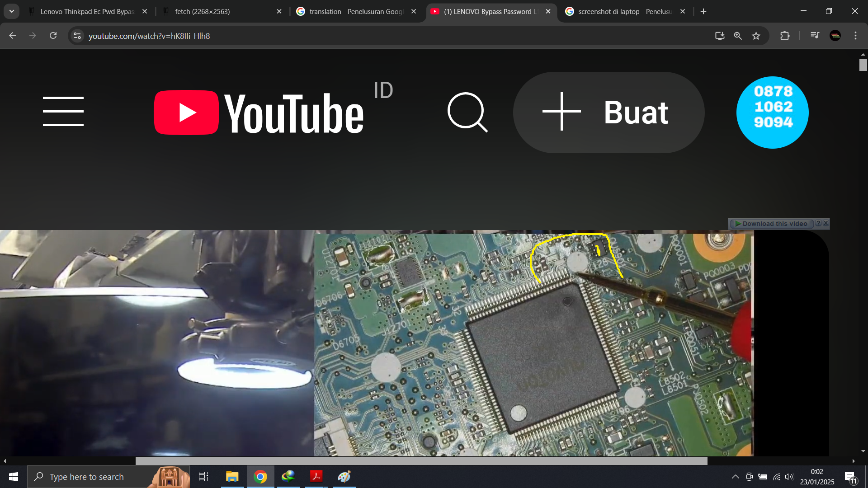Open the Chrome three-dot menu
The width and height of the screenshot is (868, 488).
coord(855,36)
